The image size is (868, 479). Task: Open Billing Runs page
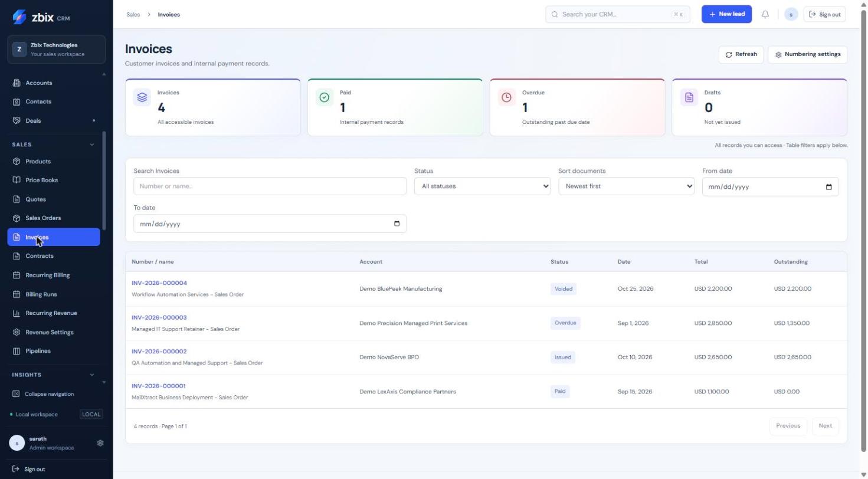coord(54,294)
